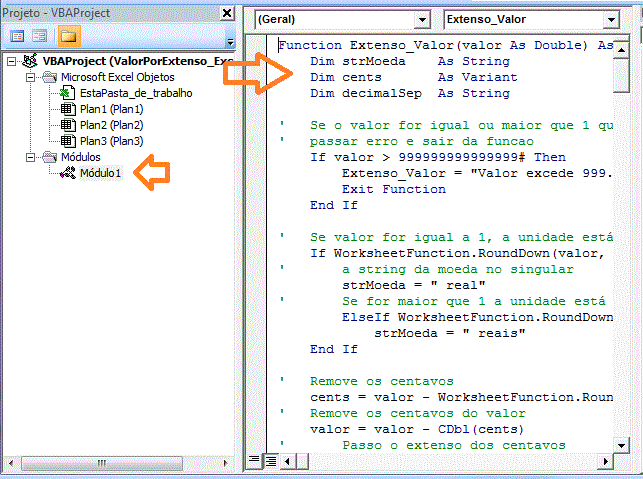643x479 pixels.
Task: Click the EstaPasta_de_trabalho workbook icon
Action: coord(68,93)
